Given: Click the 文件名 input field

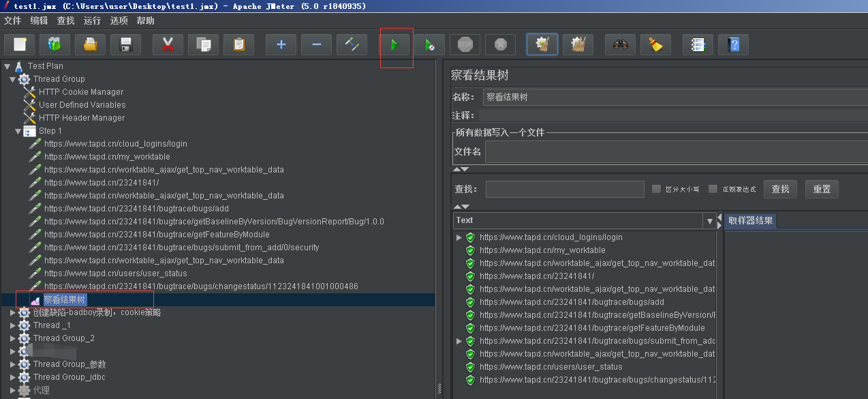Looking at the screenshot, I should [x=677, y=152].
